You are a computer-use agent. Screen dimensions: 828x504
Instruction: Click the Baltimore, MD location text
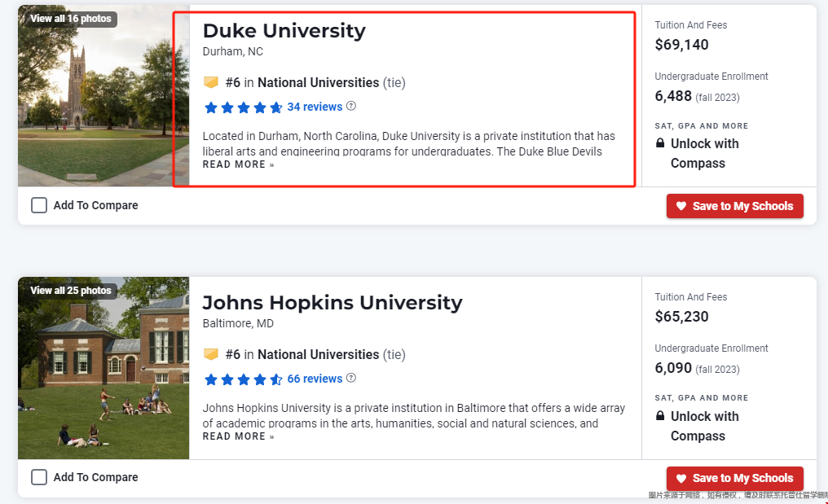click(x=238, y=323)
